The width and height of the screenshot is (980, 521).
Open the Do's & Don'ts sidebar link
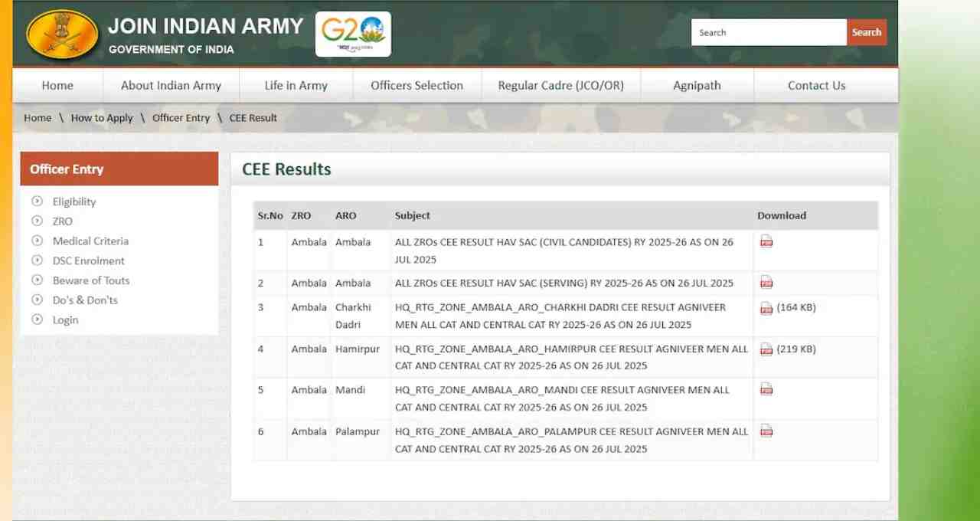point(85,300)
